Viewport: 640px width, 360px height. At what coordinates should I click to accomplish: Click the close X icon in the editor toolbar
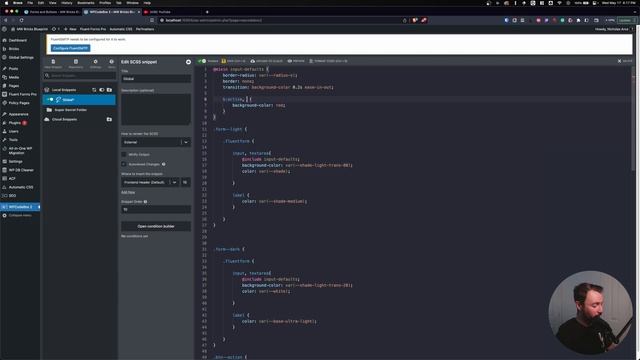point(619,61)
